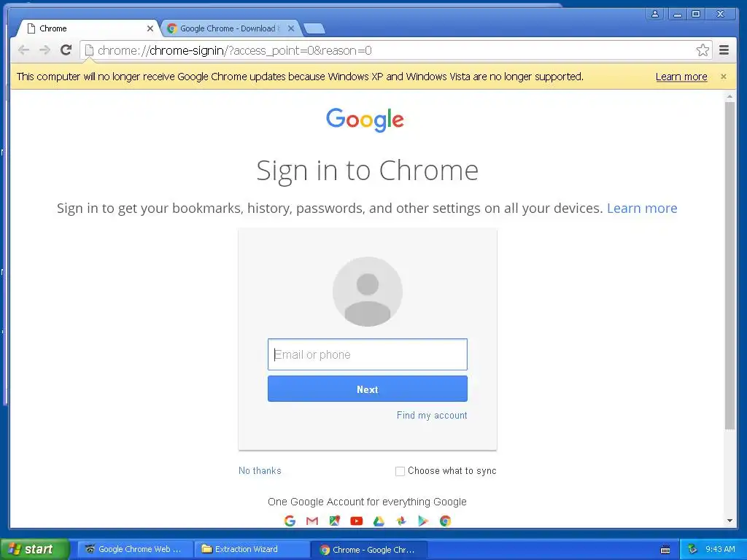747x560 pixels.
Task: Select Chrome - Google Chrome taskbar item
Action: [x=369, y=550]
